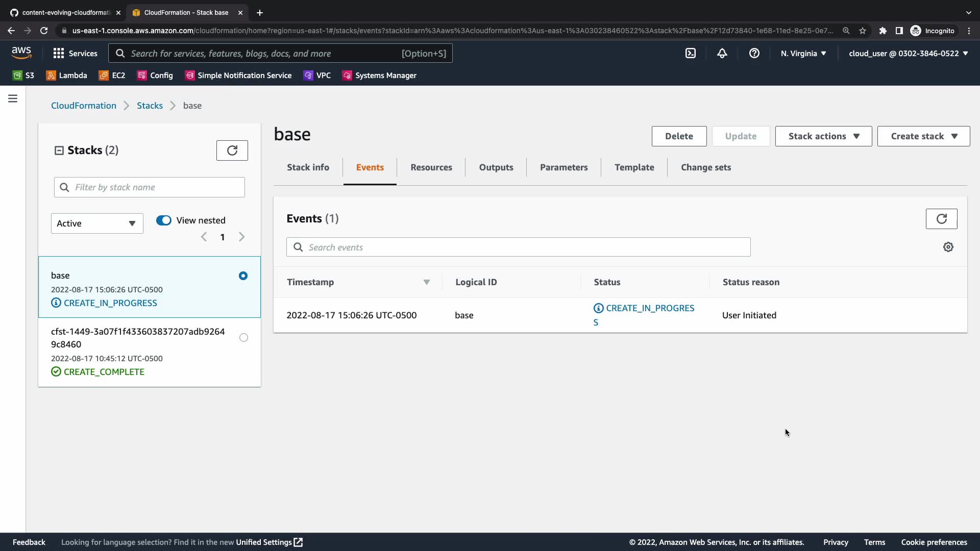
Task: Open the N. Virginia region selector
Action: (803, 53)
